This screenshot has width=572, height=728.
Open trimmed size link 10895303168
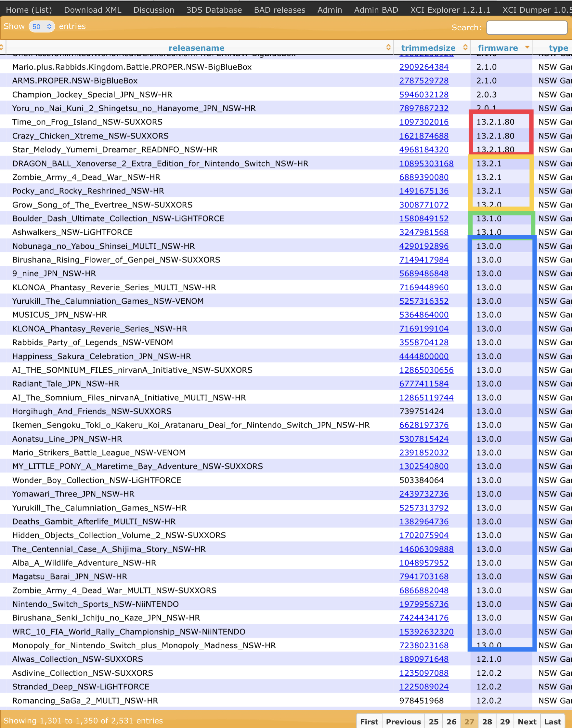426,164
